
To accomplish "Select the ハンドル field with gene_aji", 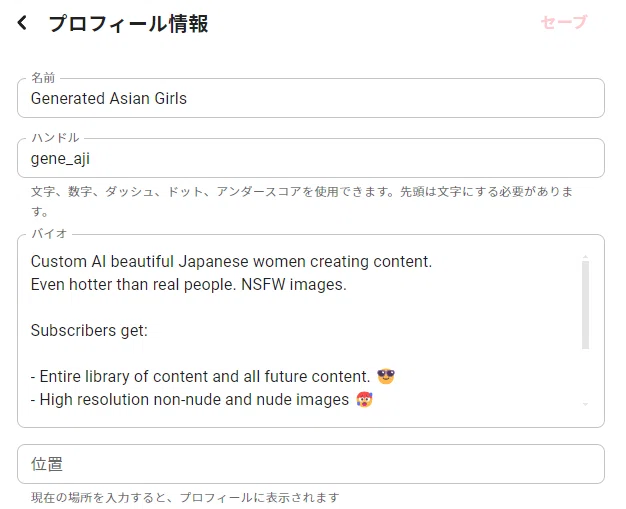I will (x=311, y=158).
